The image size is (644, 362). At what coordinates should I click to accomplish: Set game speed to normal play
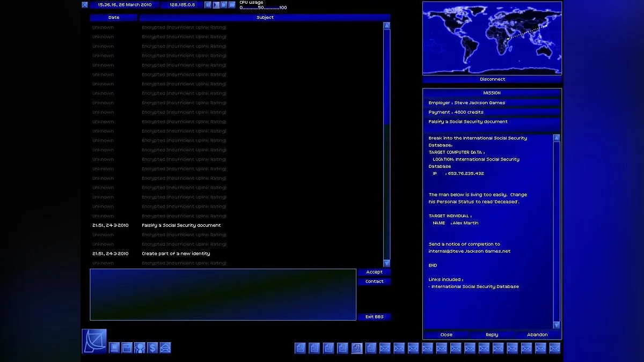click(216, 5)
